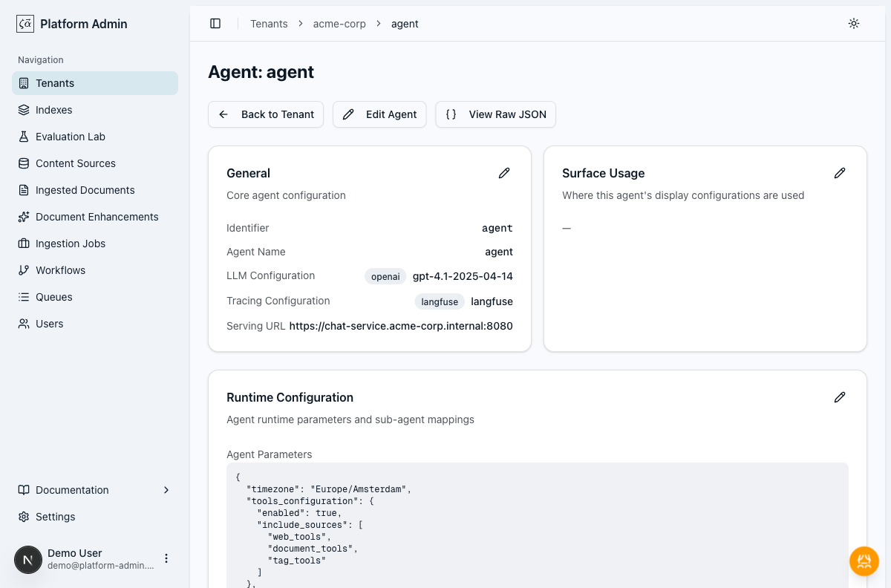Open Ingested Documents page
The height and width of the screenshot is (588, 891).
[x=95, y=190]
